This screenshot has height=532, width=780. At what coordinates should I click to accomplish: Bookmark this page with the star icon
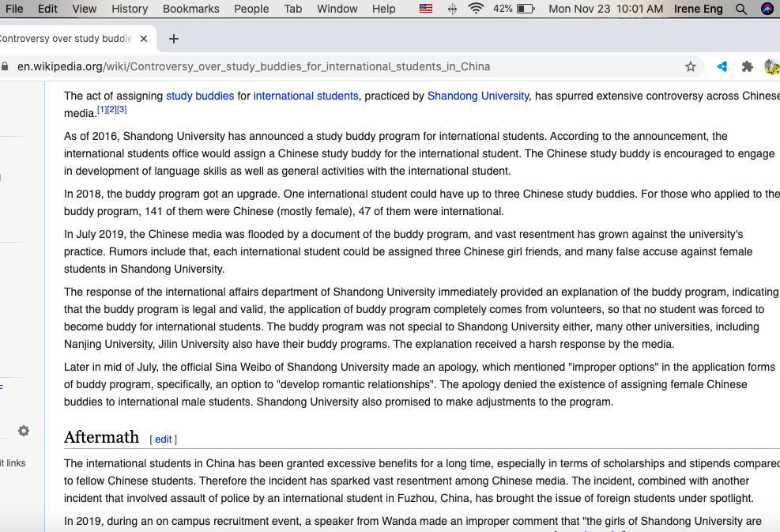(x=691, y=66)
